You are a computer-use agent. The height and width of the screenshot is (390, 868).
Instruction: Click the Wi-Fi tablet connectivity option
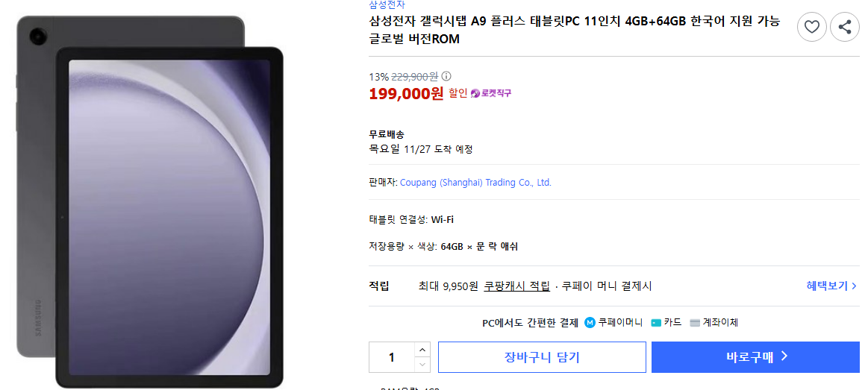(443, 219)
